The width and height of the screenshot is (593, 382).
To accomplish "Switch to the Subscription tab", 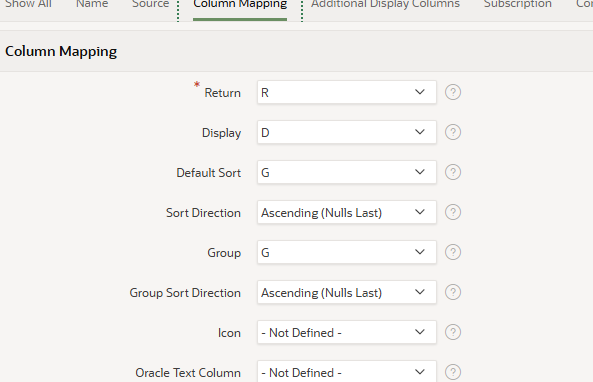I will (518, 5).
